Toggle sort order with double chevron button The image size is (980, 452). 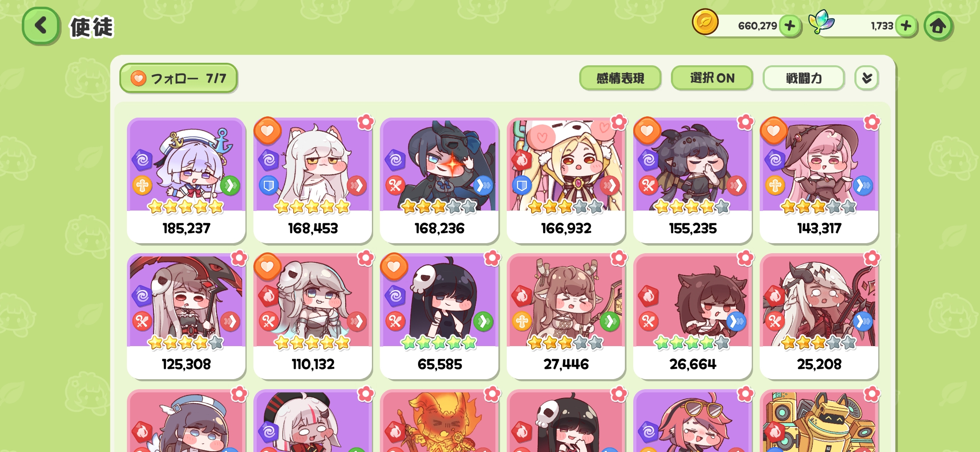click(x=867, y=78)
